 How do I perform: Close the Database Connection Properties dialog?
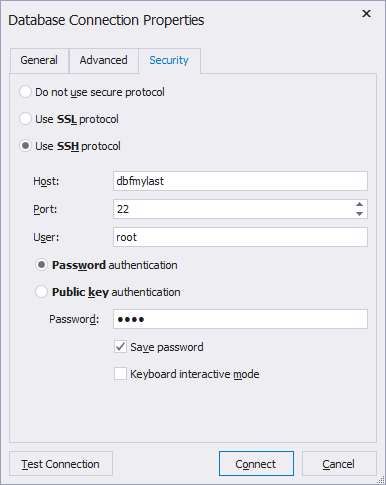click(x=366, y=14)
